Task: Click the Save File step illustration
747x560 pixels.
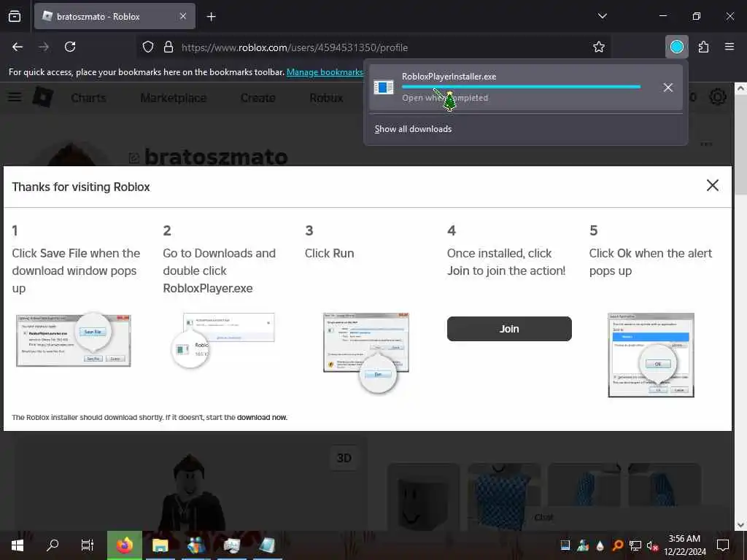Action: (x=74, y=340)
